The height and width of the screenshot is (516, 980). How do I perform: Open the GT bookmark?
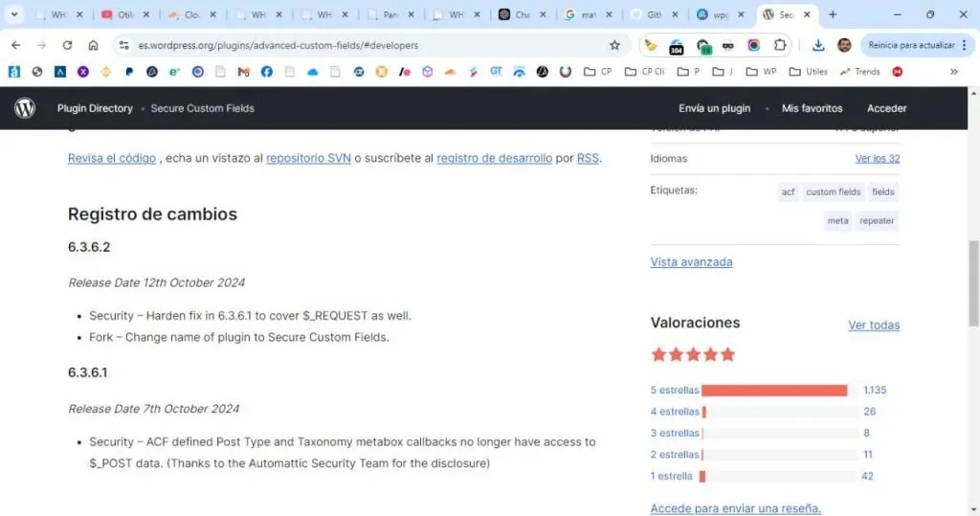497,72
